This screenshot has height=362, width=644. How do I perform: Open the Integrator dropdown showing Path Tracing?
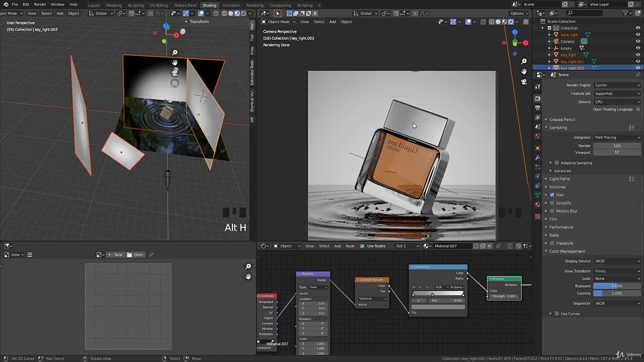[617, 137]
